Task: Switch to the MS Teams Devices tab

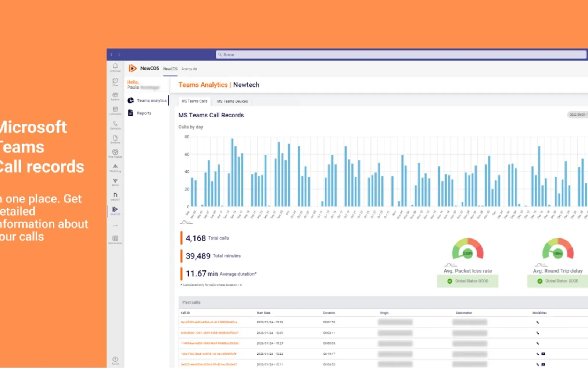Action: point(232,101)
